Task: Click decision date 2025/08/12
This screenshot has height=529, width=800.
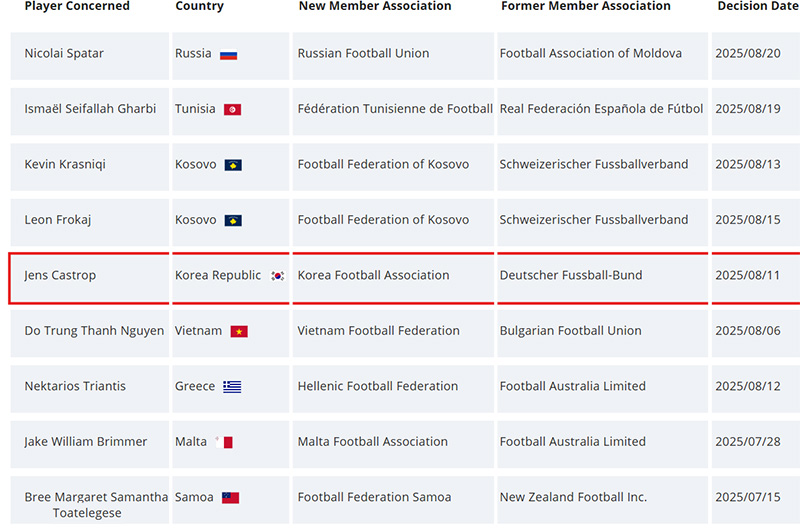Action: coord(748,386)
